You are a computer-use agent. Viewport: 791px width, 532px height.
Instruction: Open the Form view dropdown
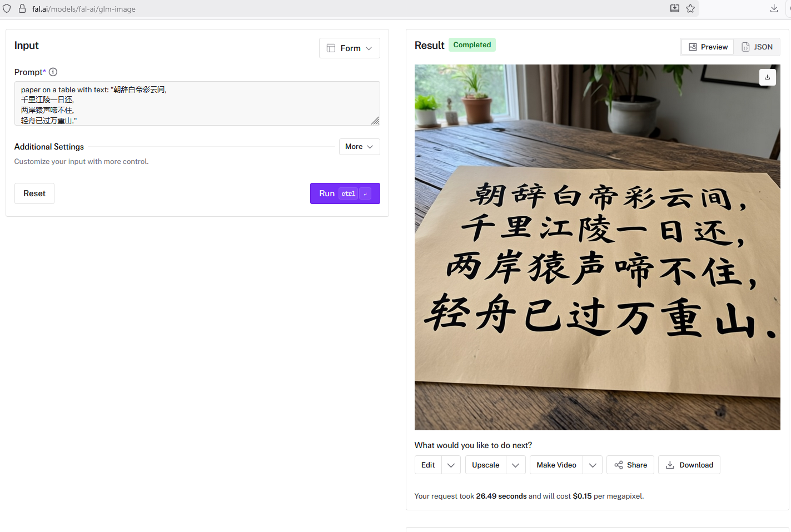pos(350,48)
